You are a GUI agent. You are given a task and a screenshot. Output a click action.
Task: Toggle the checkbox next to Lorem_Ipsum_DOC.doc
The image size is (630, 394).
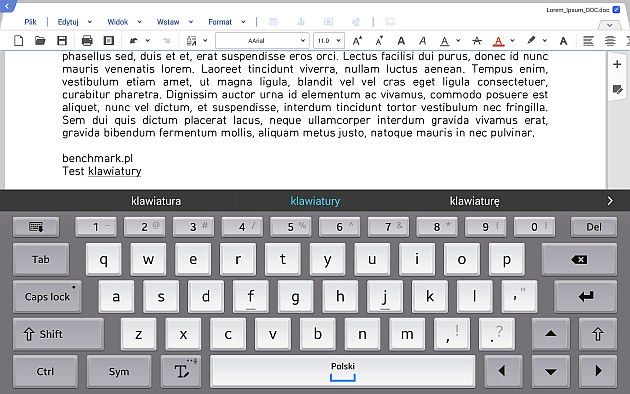[x=616, y=10]
